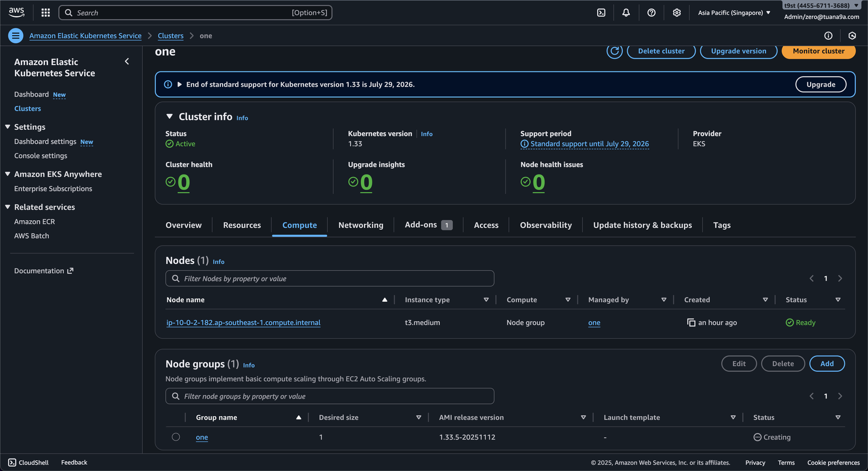Toggle the hamburger navigation menu
The width and height of the screenshot is (868, 471).
15,36
